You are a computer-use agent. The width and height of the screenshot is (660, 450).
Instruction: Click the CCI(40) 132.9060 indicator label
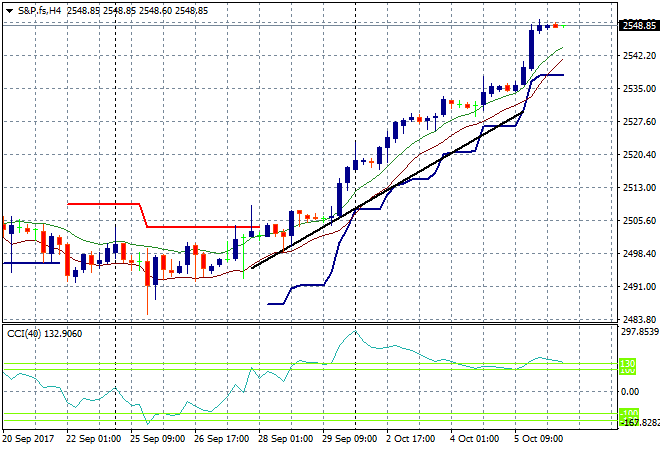tap(45, 334)
